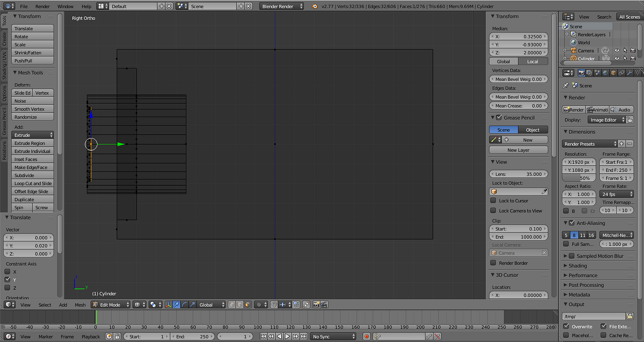Click Loop Cut and Slide button

point(32,183)
